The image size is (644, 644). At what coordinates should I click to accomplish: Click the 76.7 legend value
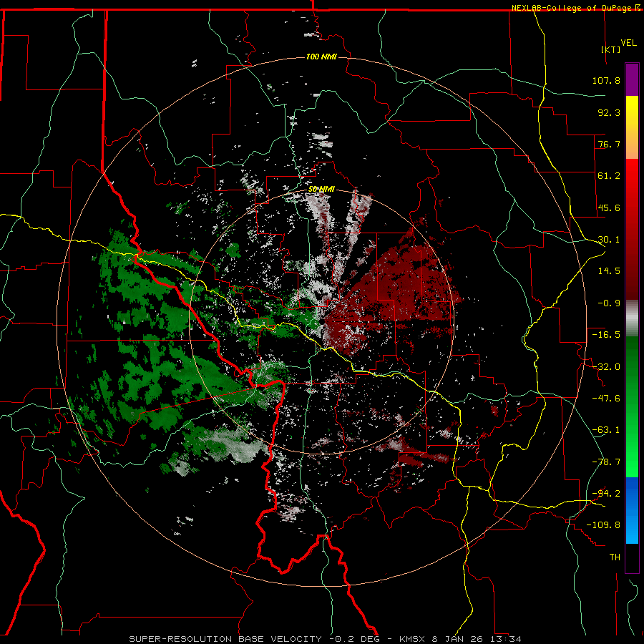(x=609, y=144)
